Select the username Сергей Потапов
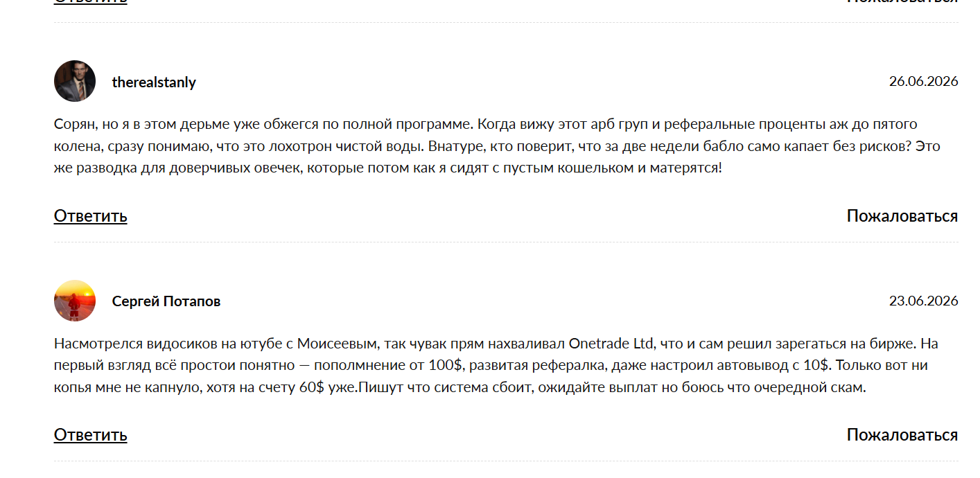 [x=166, y=301]
